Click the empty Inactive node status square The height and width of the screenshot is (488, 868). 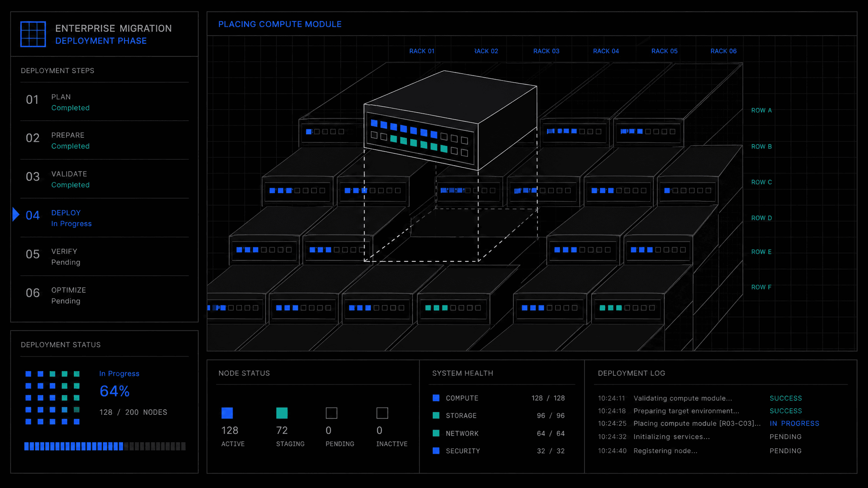click(x=382, y=413)
